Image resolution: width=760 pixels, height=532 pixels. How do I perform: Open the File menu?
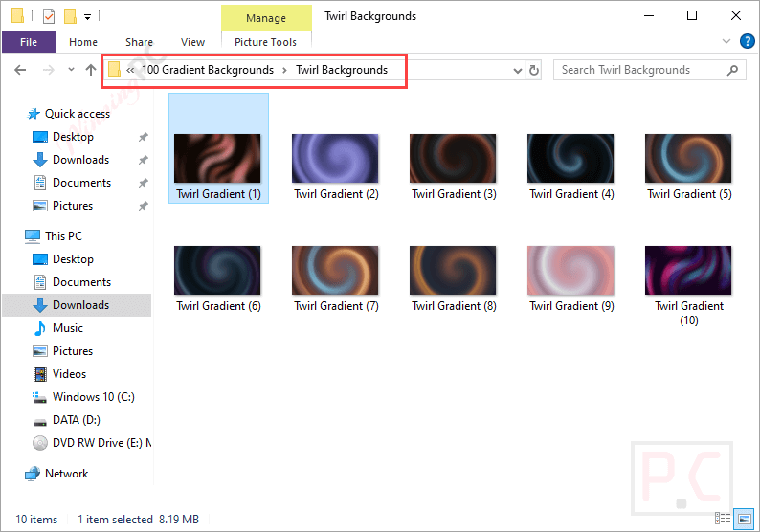[x=29, y=42]
